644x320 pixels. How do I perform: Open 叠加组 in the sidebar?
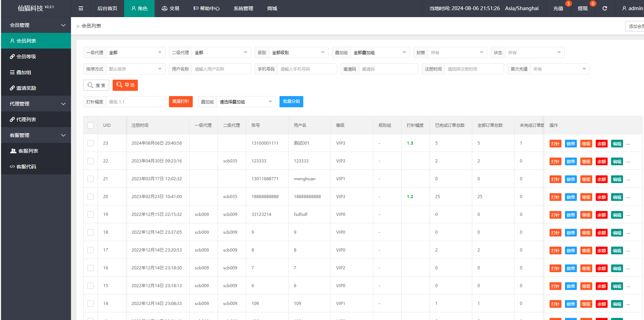pyautogui.click(x=36, y=72)
